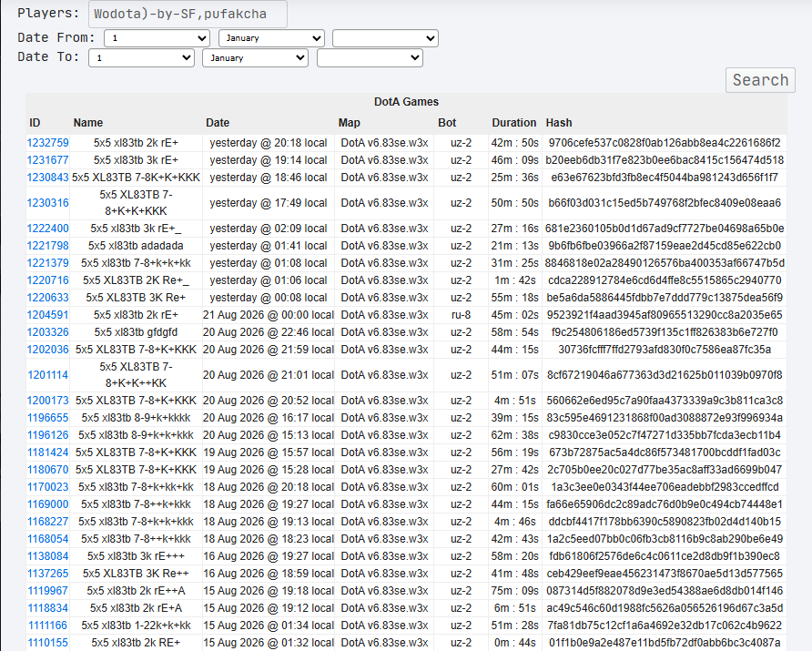Click the Players input field
Screen dimensions: 812x651
point(188,14)
